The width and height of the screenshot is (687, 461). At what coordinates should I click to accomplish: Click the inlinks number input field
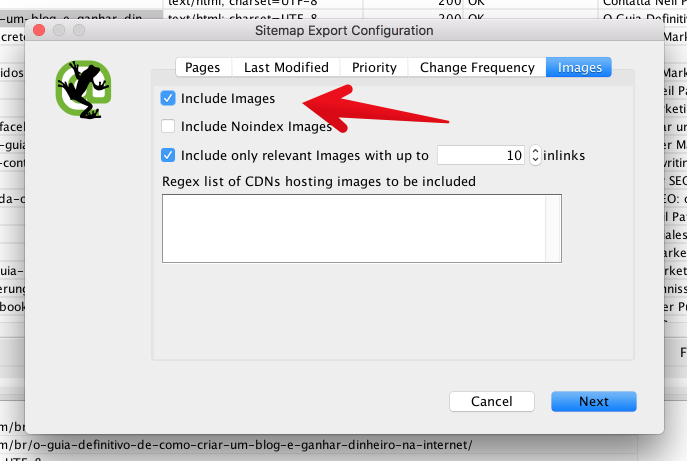pyautogui.click(x=481, y=155)
